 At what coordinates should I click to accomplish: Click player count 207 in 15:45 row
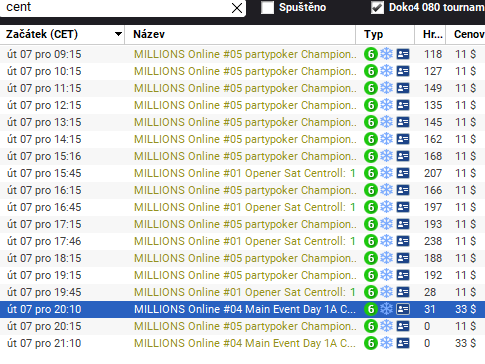click(x=433, y=173)
